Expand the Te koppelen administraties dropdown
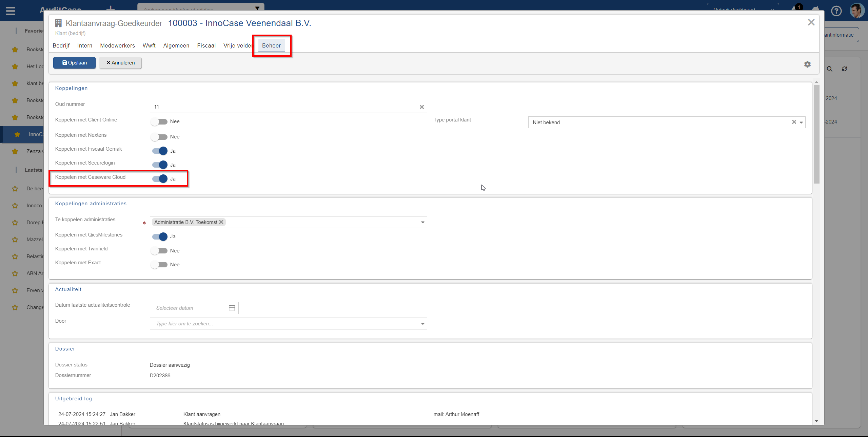This screenshot has width=868, height=437. (422, 222)
